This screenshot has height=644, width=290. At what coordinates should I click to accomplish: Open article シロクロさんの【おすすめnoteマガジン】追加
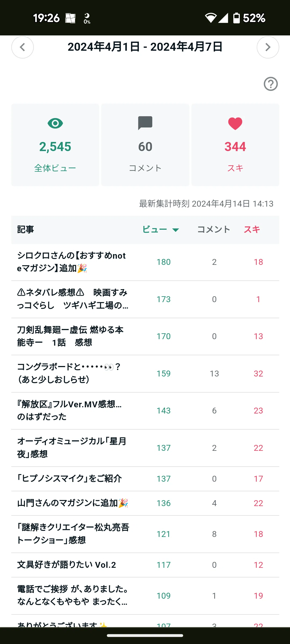point(145,262)
